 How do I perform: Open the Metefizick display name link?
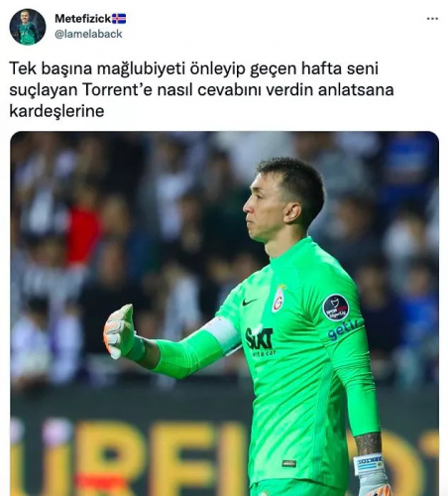(x=82, y=19)
